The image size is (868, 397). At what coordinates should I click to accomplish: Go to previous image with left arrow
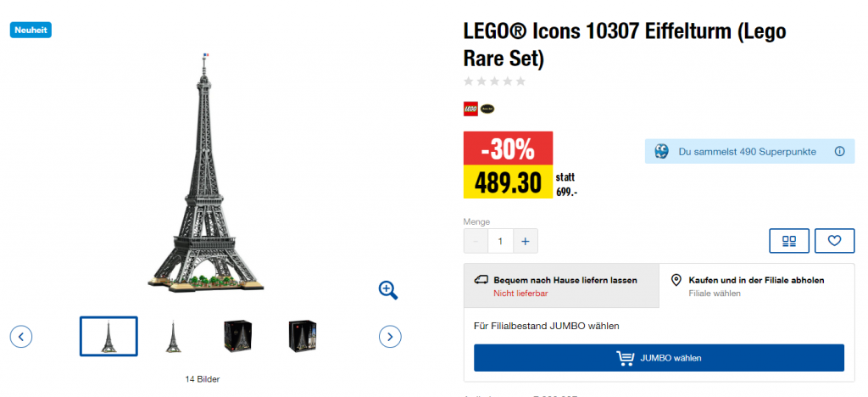(x=22, y=336)
